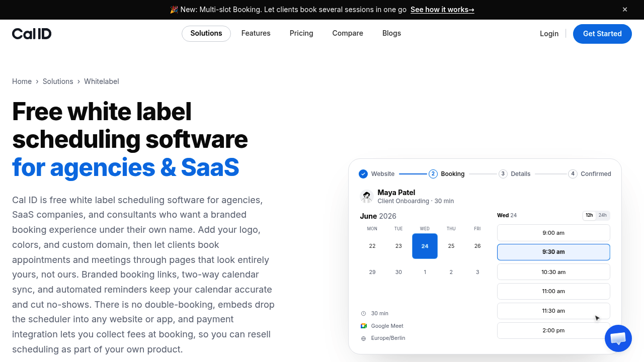Click the 'Europe/Berlin' timezone text
The image size is (644, 362).
388,338
